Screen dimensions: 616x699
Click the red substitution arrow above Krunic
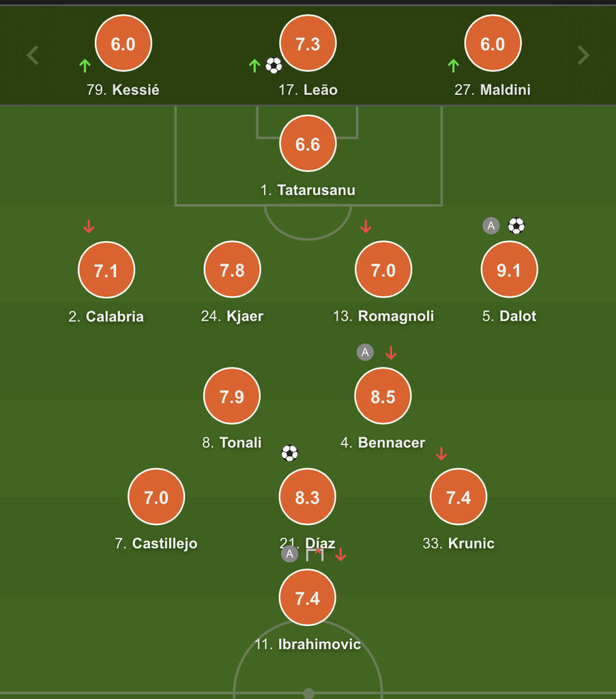[x=441, y=453]
